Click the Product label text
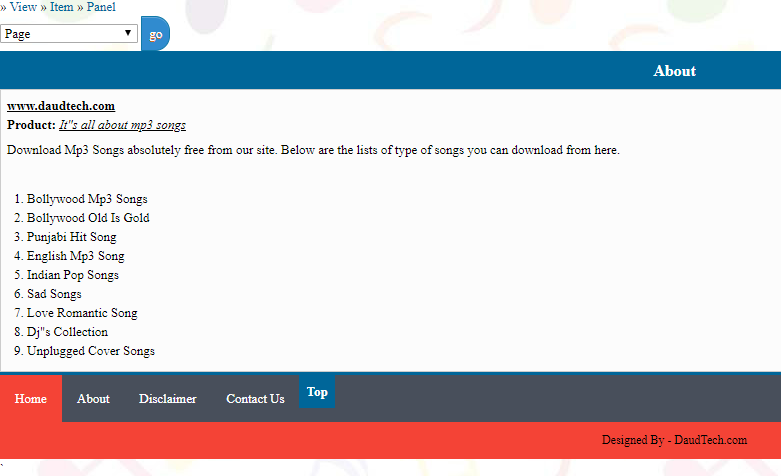Viewport: 781px width, 476px height. [x=31, y=125]
